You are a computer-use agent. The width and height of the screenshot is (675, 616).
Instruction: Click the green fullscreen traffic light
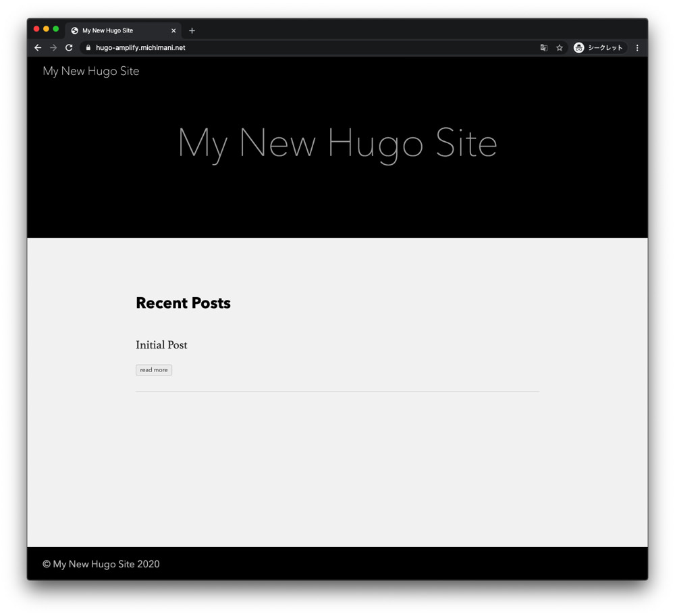coord(55,29)
